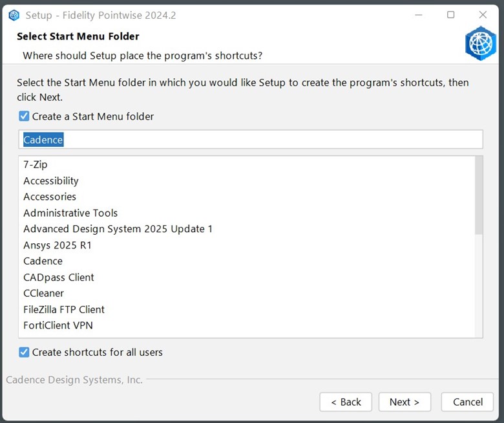Click the Pointwise icon in title bar
Image resolution: width=504 pixels, height=423 pixels.
[14, 15]
